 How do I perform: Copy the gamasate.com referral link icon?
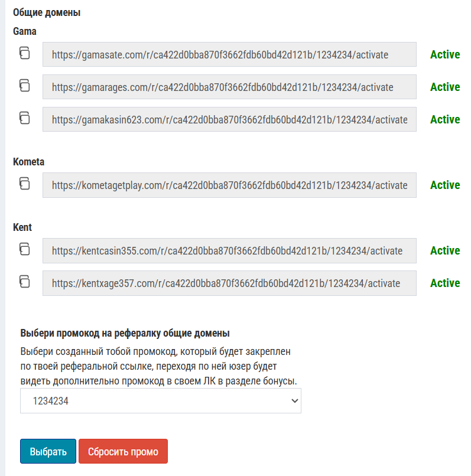[x=24, y=53]
